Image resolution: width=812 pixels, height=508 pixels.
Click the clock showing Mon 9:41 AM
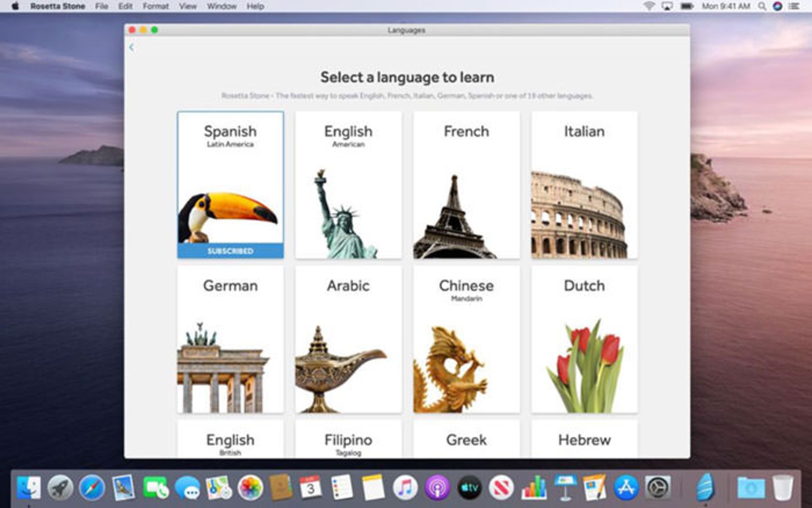tap(726, 6)
